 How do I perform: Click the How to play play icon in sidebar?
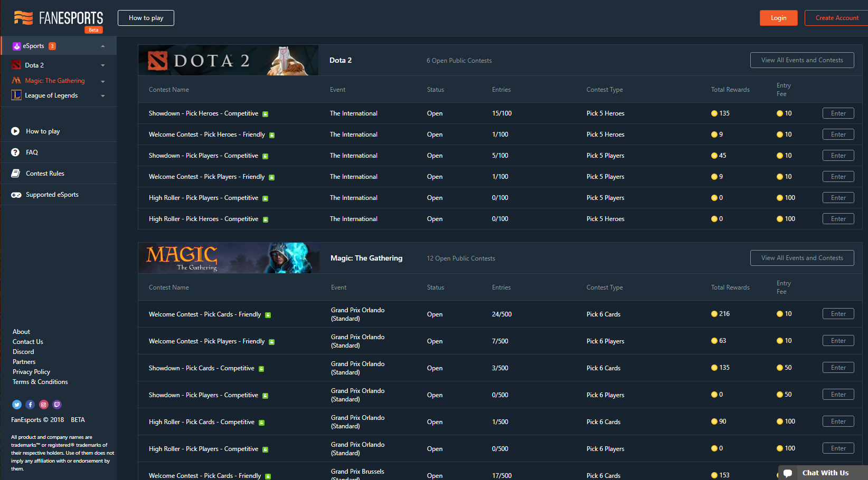pos(15,131)
